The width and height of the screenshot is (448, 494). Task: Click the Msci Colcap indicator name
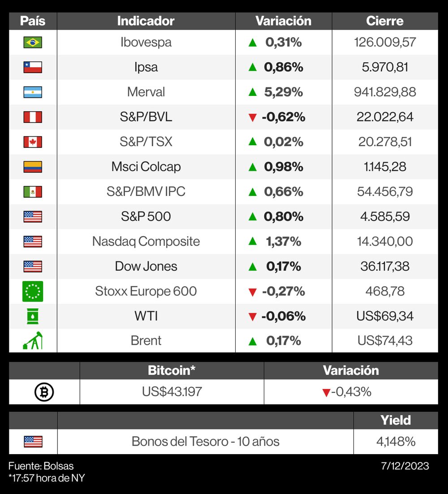(146, 167)
